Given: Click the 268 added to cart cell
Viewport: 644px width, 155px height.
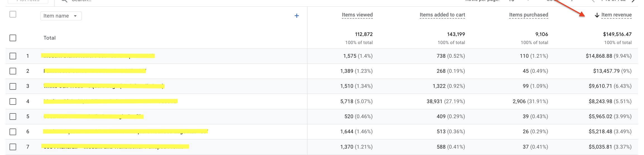Looking at the screenshot, I should pyautogui.click(x=451, y=71).
